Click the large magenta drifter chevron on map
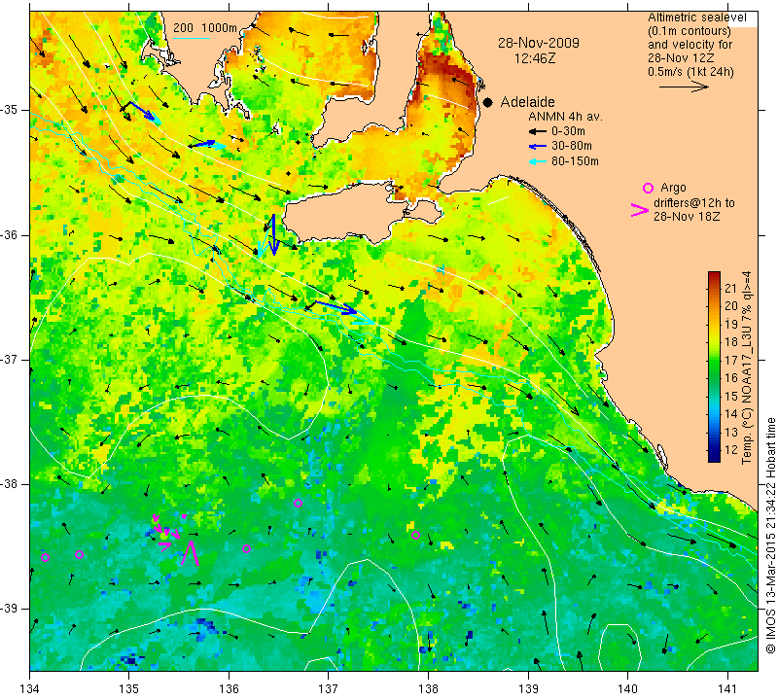The height and width of the screenshot is (700, 778). coord(190,553)
